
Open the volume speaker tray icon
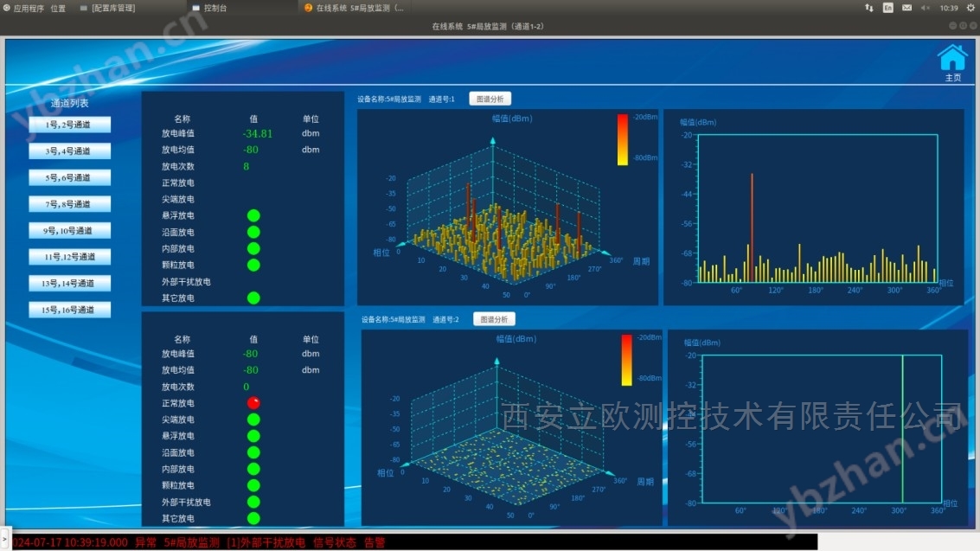pos(926,8)
